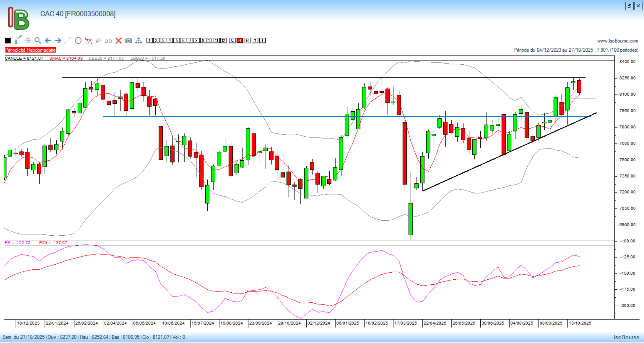The image size is (644, 343).
Task: Switch to M monthly periodicity
Action: pos(255,41)
